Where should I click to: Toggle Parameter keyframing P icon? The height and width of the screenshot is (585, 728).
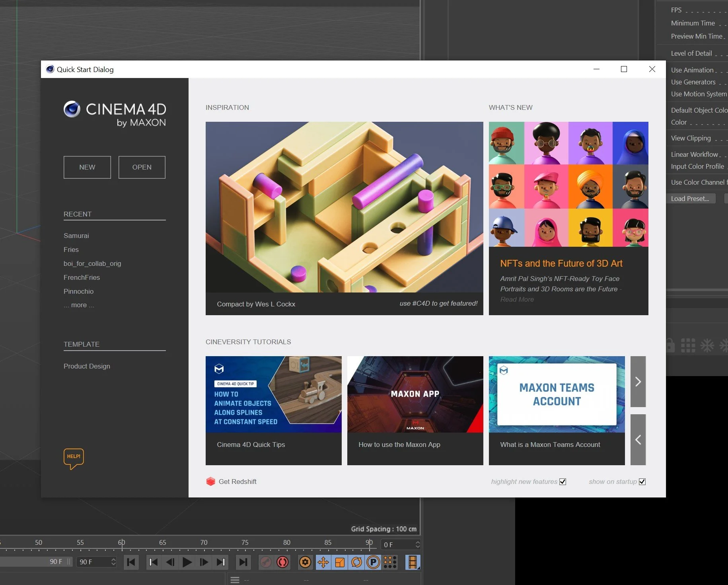pyautogui.click(x=373, y=562)
